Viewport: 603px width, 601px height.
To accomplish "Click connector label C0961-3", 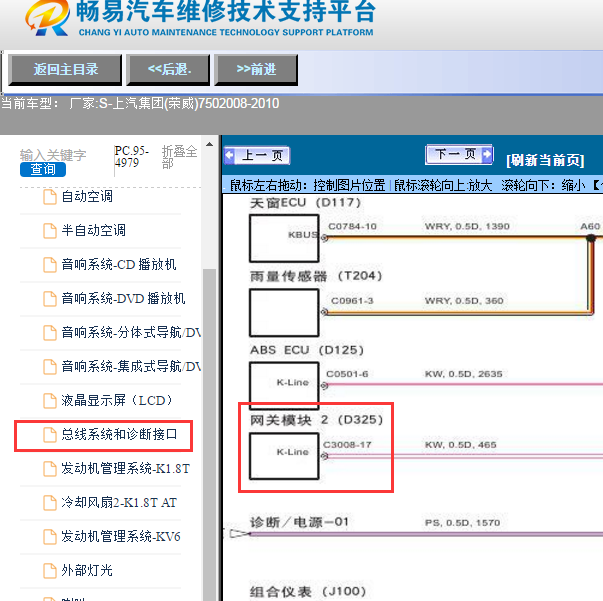I will (x=352, y=301).
